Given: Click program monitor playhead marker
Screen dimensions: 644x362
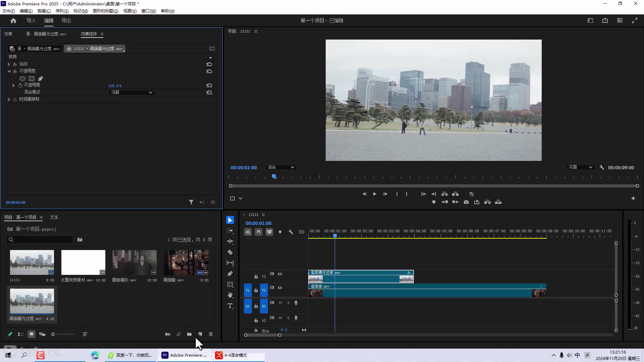Looking at the screenshot, I should [x=274, y=176].
